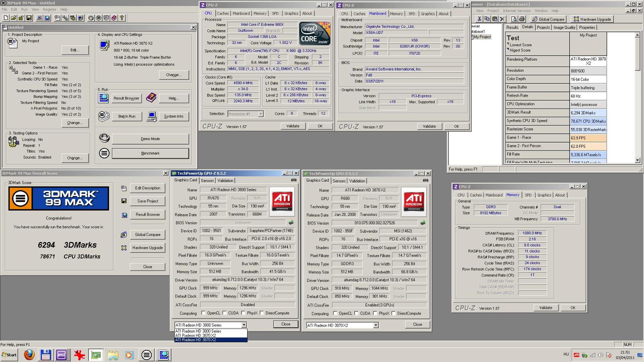Click the purple book icon in 3DMark toolbar

(114, 18)
